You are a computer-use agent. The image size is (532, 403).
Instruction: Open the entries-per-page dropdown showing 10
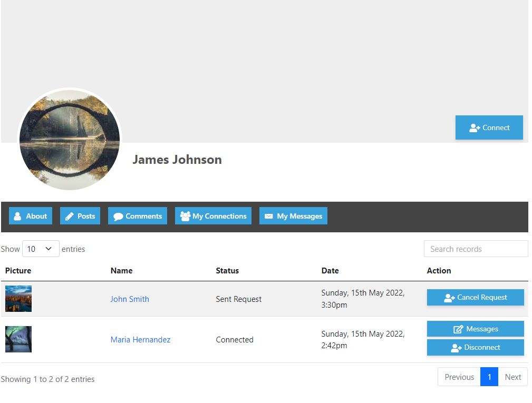tap(41, 249)
